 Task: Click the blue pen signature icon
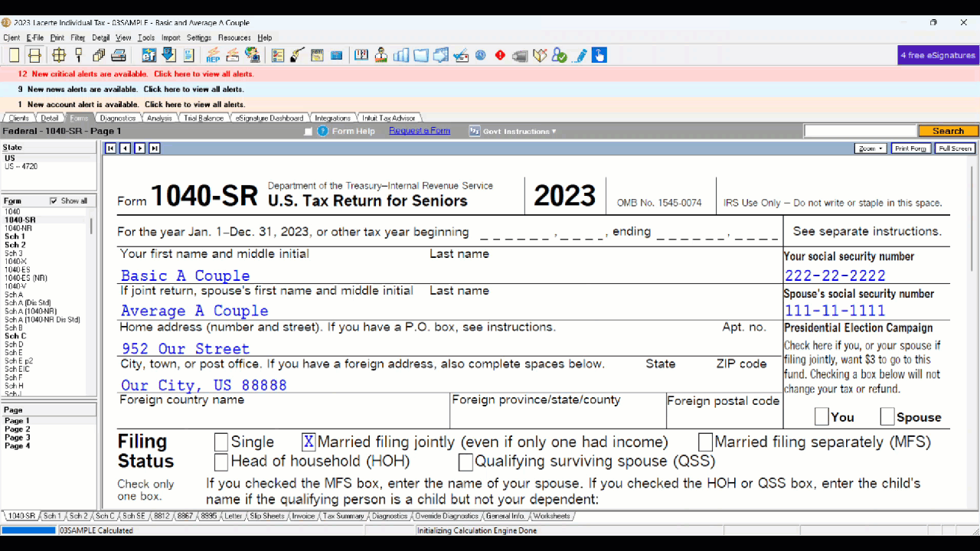tap(580, 55)
